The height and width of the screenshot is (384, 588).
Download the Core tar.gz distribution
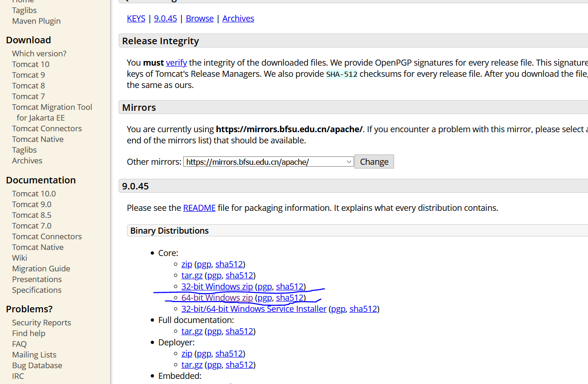coord(192,275)
